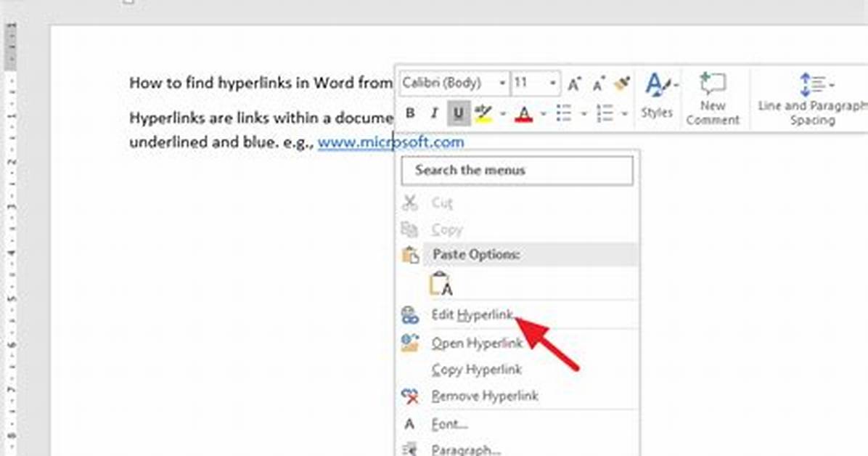Image resolution: width=868 pixels, height=456 pixels.
Task: Click the scissors icon beside Cut
Action: [x=409, y=203]
